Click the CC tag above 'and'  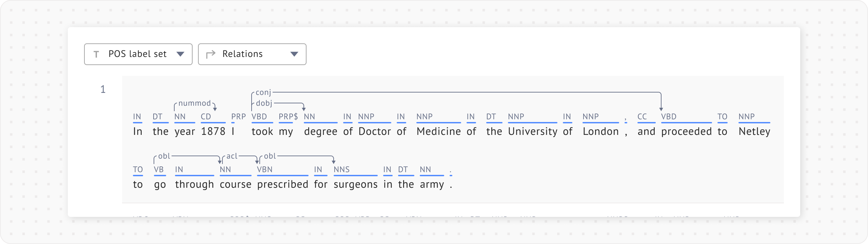point(642,117)
